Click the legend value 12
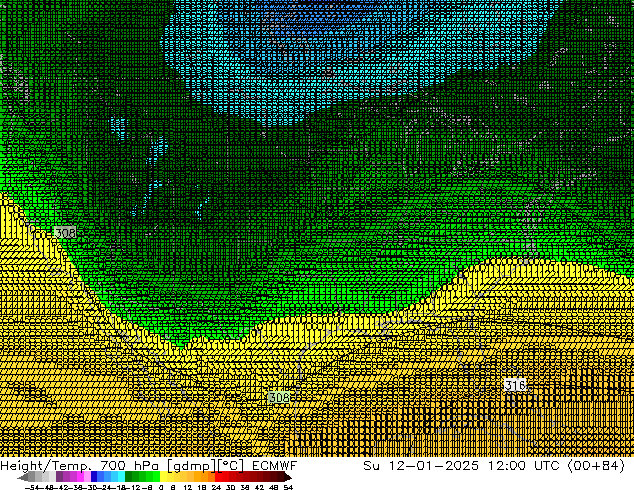The height and width of the screenshot is (490, 634). (188, 487)
